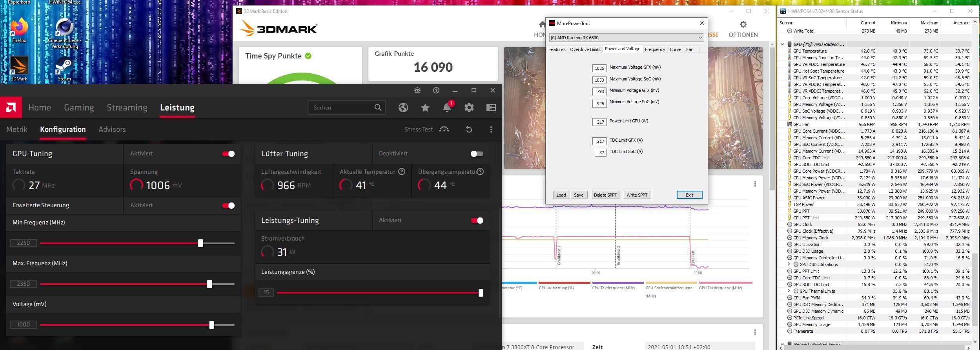Open help question mark icon in Radeon title bar
Screen dimensions: 980x350
[436, 90]
